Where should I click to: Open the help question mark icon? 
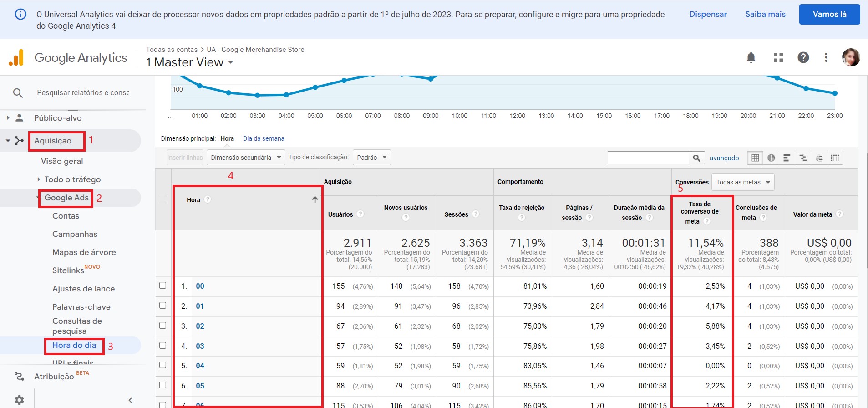[803, 57]
